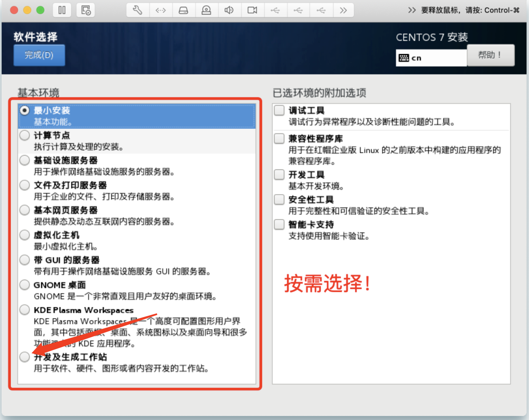Check the 兼容性程序库 add-on

279,139
